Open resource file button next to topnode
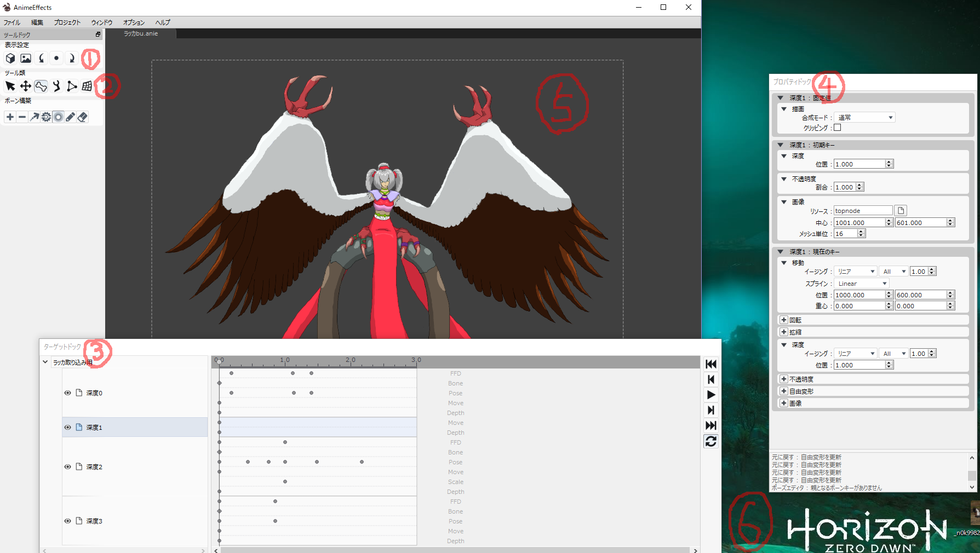The width and height of the screenshot is (980, 553). coord(901,211)
